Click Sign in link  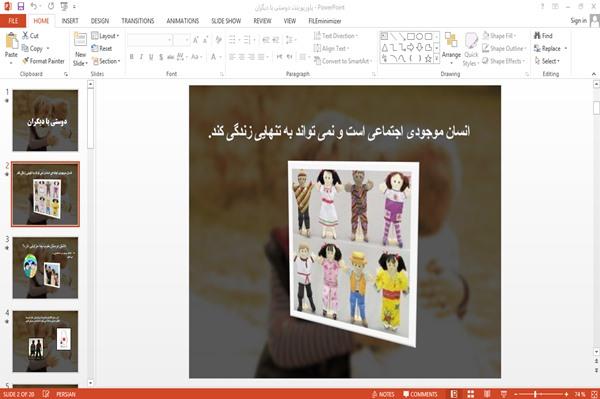578,21
